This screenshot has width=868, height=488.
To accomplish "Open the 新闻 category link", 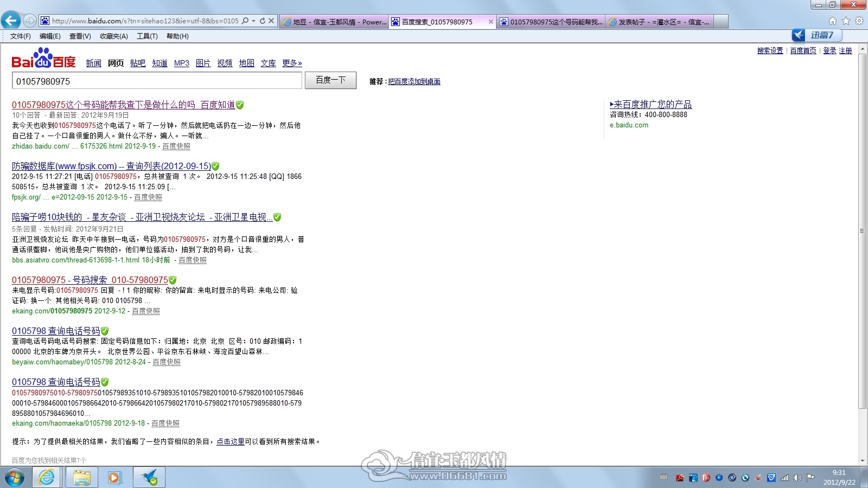I will click(x=94, y=63).
